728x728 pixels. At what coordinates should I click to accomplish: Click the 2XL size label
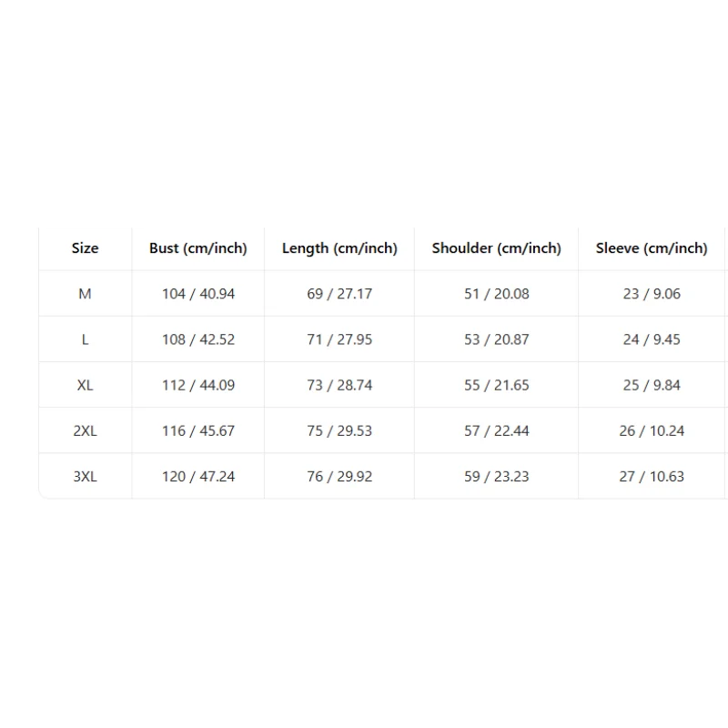[85, 430]
